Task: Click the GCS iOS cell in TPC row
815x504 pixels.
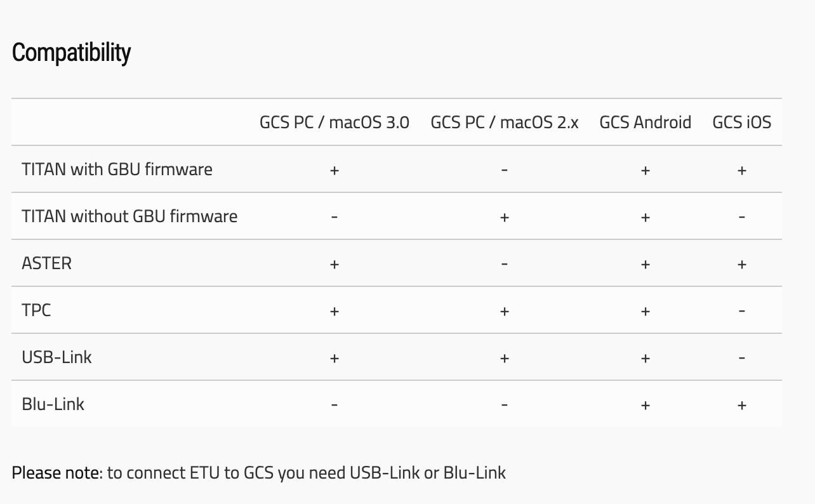Action: (741, 311)
